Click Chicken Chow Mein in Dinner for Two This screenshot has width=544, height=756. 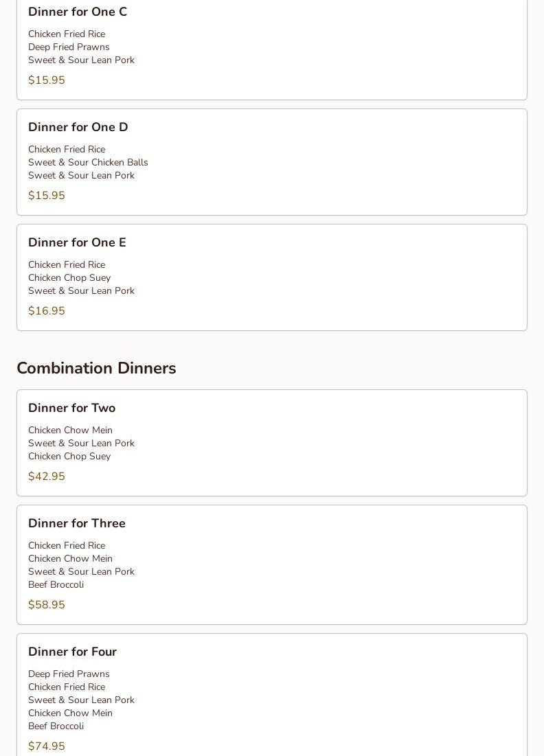pyautogui.click(x=71, y=430)
